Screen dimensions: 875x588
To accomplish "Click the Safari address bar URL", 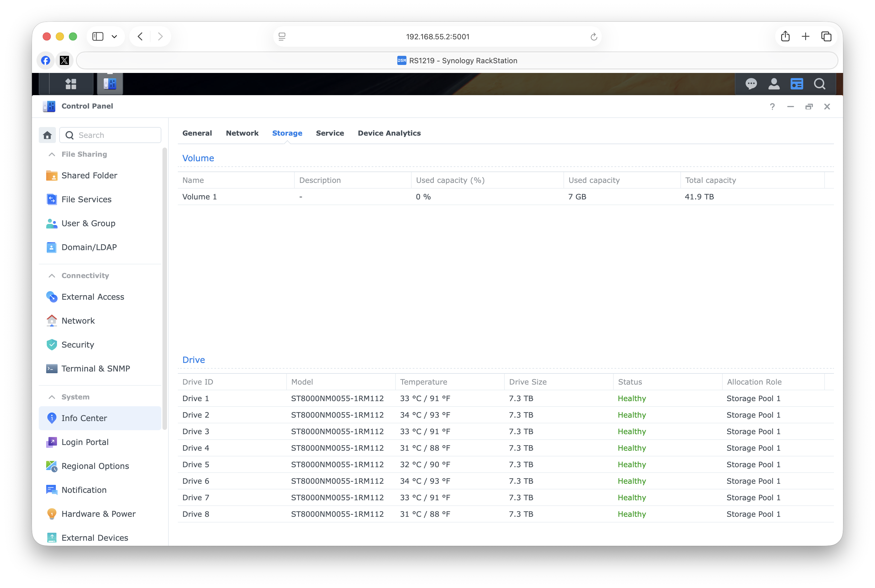I will click(x=437, y=37).
